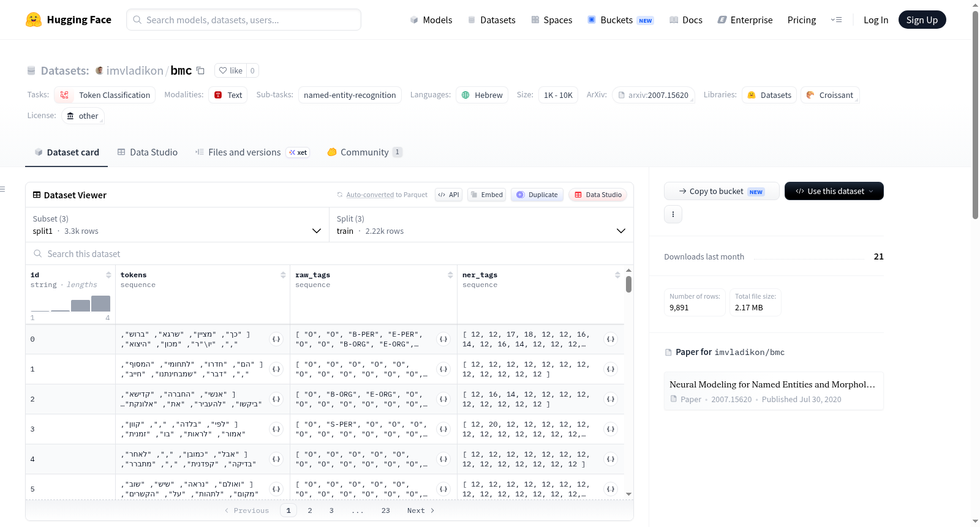
Task: Open Docs in top navigation
Action: (x=686, y=20)
